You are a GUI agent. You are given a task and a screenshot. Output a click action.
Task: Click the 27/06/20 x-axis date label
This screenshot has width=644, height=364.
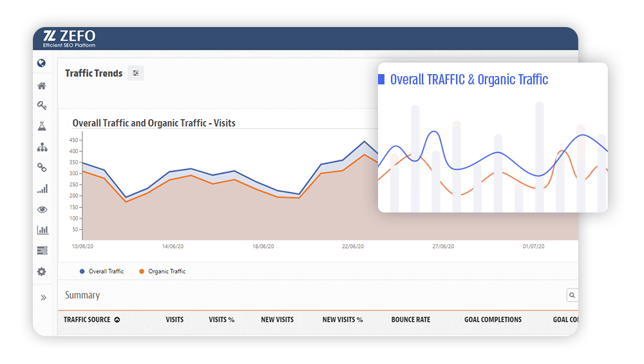point(443,247)
